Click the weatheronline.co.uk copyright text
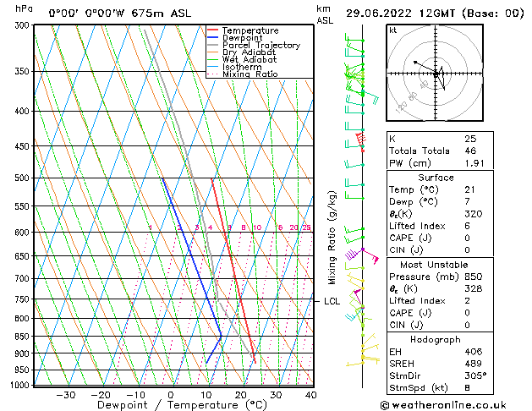Screen dimensions: 532x411 tap(443, 405)
